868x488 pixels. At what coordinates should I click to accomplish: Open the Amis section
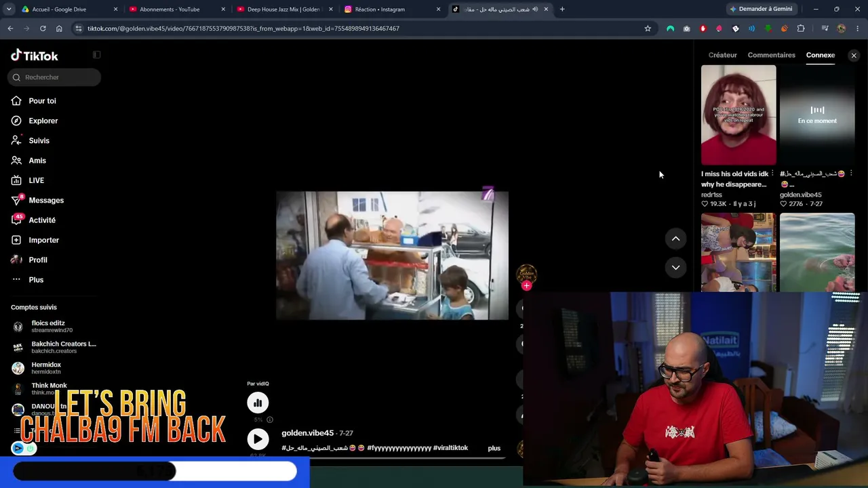37,161
